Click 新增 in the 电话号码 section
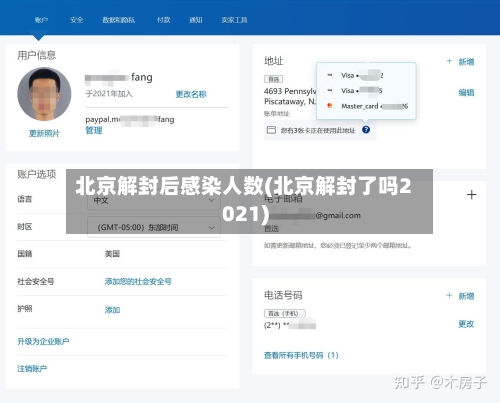The image size is (500, 403). click(466, 296)
